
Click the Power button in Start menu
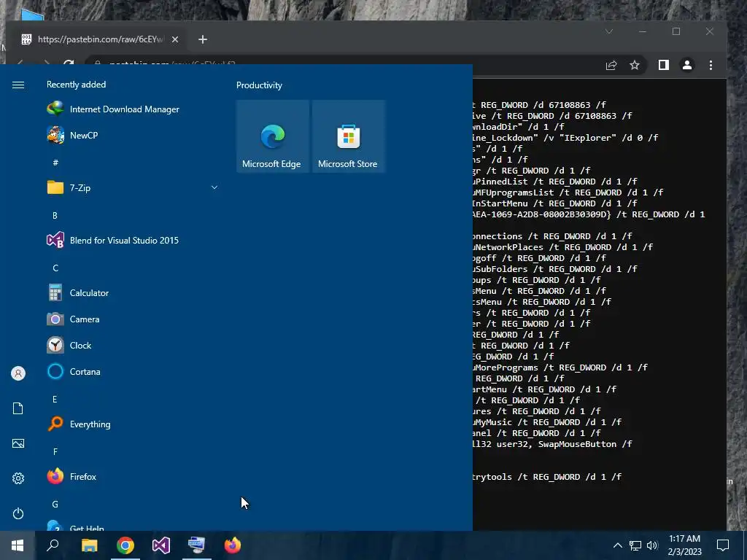point(18,513)
